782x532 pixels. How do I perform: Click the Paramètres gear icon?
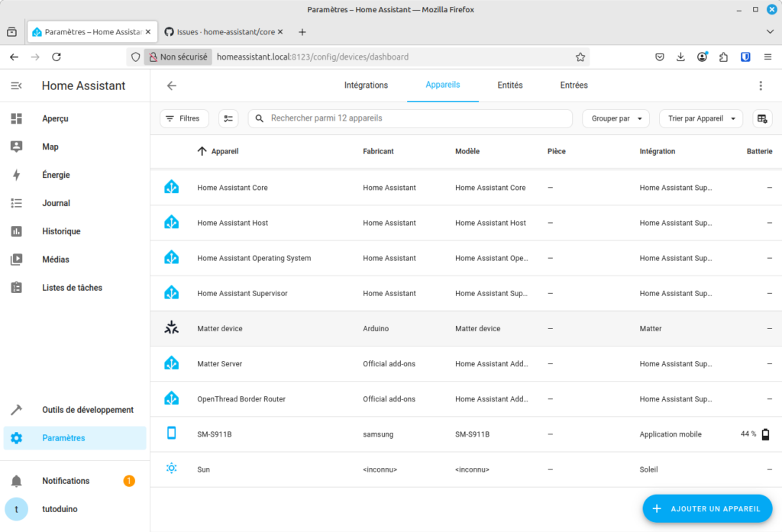pos(17,438)
